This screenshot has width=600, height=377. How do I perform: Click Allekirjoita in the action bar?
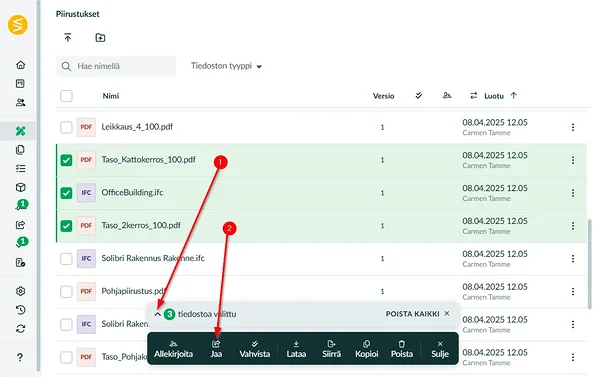pyautogui.click(x=173, y=349)
